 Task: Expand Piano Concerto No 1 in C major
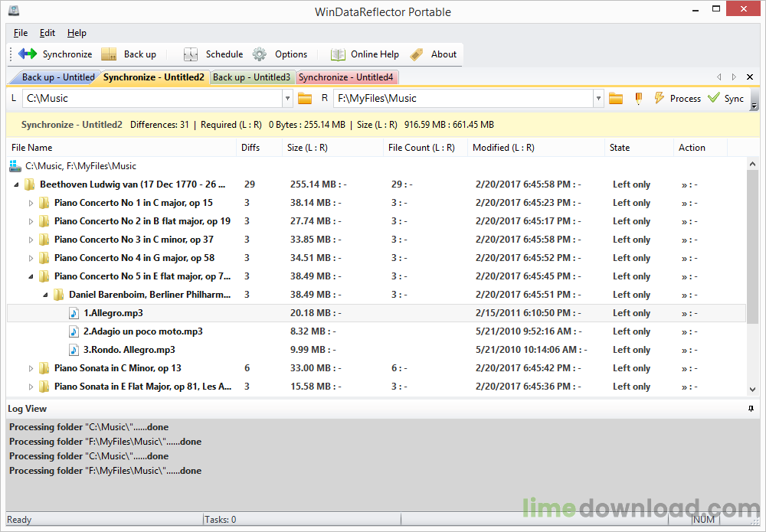31,203
